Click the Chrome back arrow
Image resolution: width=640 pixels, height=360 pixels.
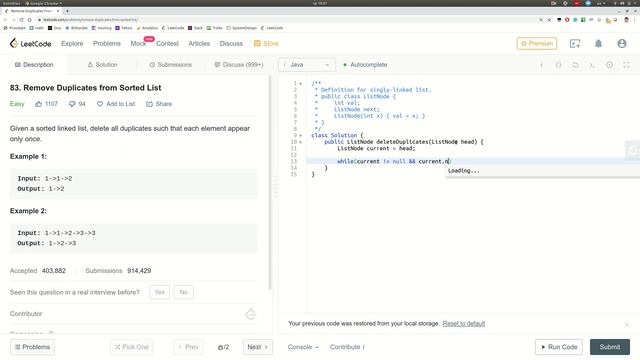(5, 20)
